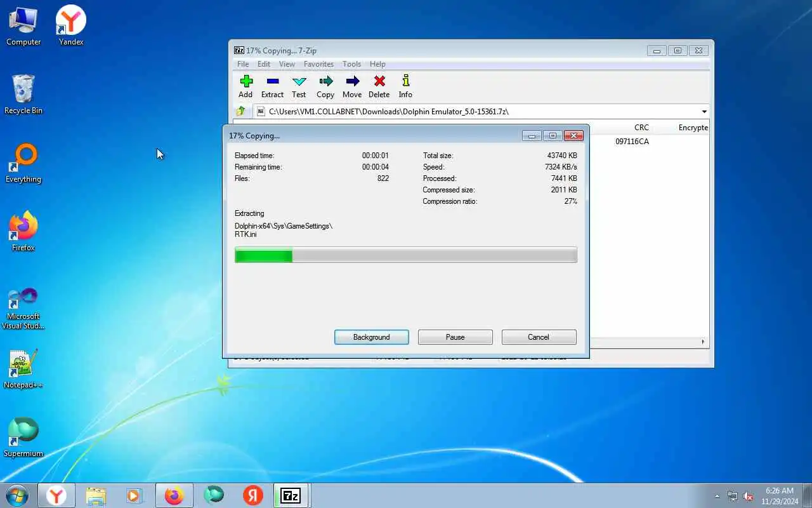This screenshot has height=508, width=812.
Task: Open the Tools menu
Action: tap(351, 64)
